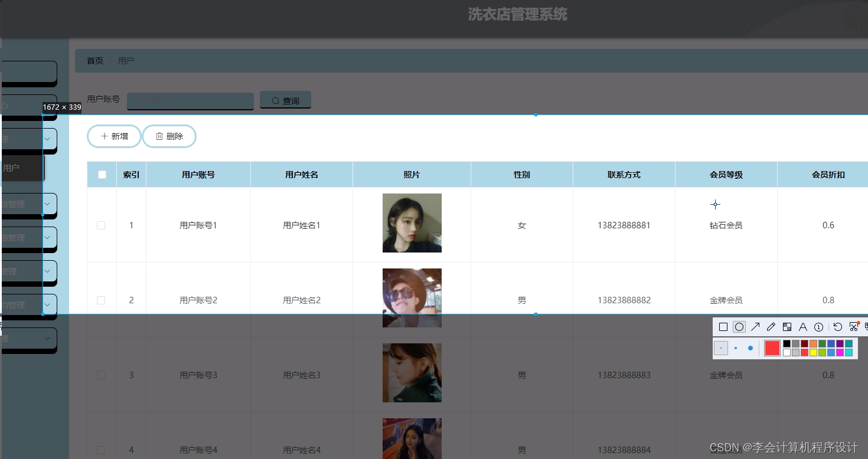Screen dimensions: 868x459
Task: Check the checkbox for 用户账号2 row
Action: pos(101,300)
